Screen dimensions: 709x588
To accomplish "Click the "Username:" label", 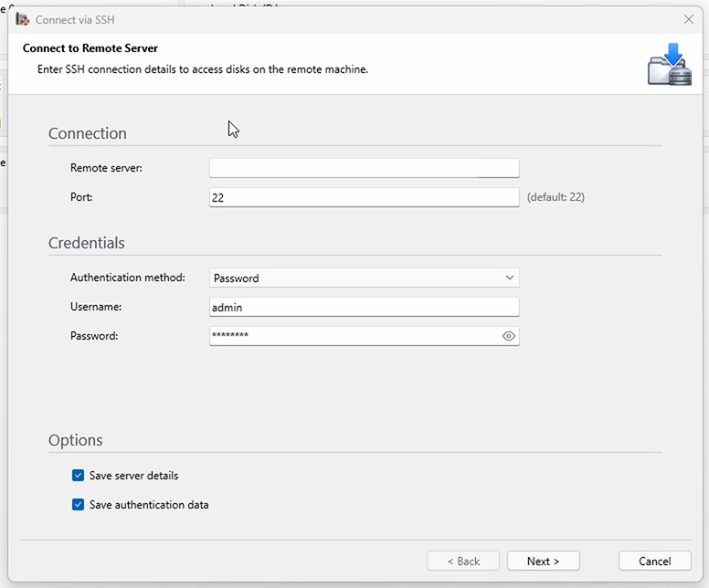I will tap(96, 307).
